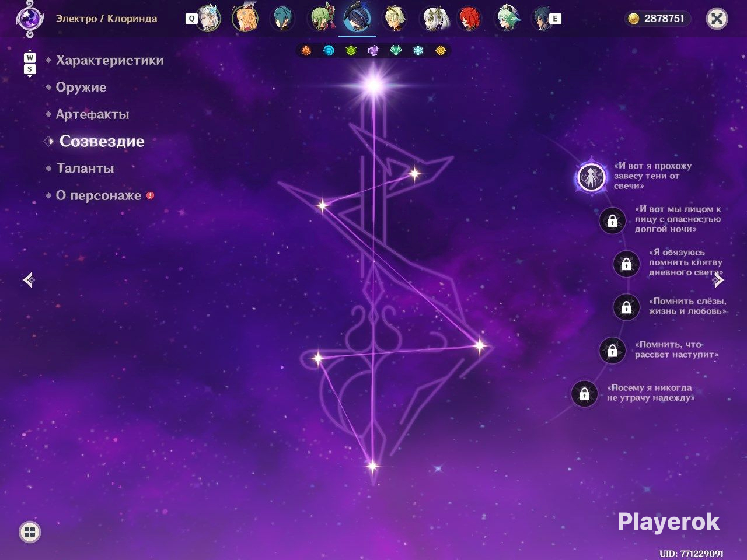Viewport: 747px width, 560px height.
Task: Click the «Электро / Клоринда» title
Action: tap(106, 19)
